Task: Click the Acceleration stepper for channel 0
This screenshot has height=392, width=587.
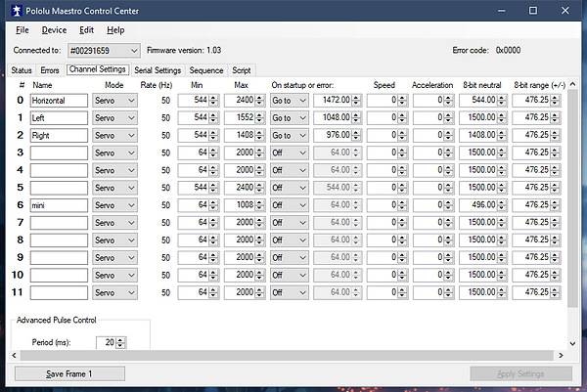Action: [448, 101]
